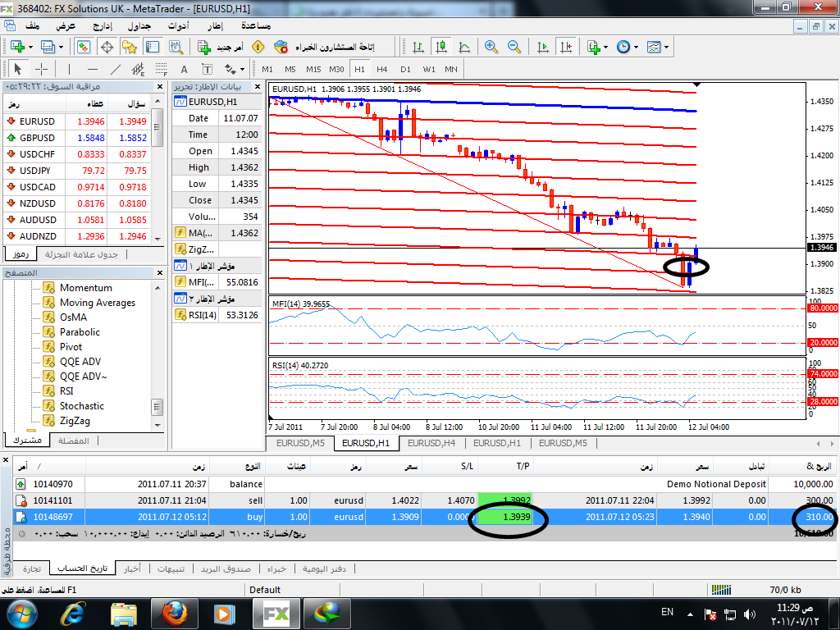Click the chart Templates icon
The height and width of the screenshot is (630, 840).
(x=654, y=47)
